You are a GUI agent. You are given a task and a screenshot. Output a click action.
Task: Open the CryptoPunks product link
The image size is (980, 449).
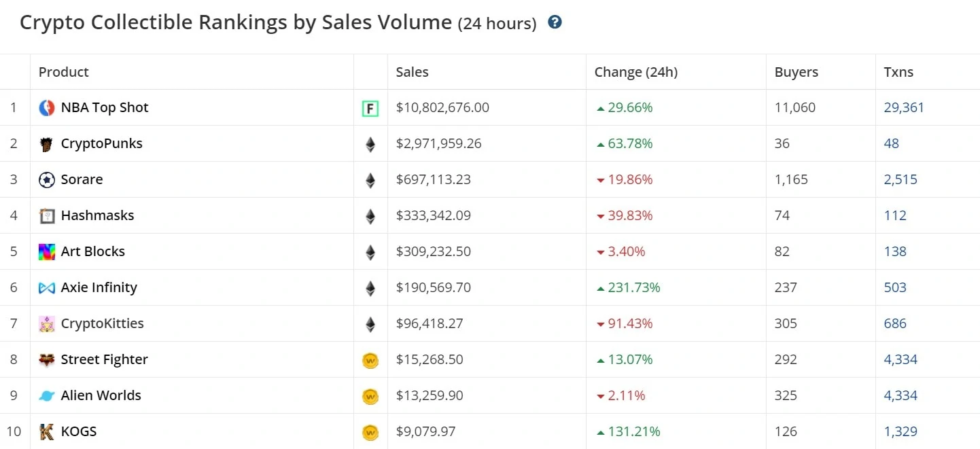pos(102,143)
